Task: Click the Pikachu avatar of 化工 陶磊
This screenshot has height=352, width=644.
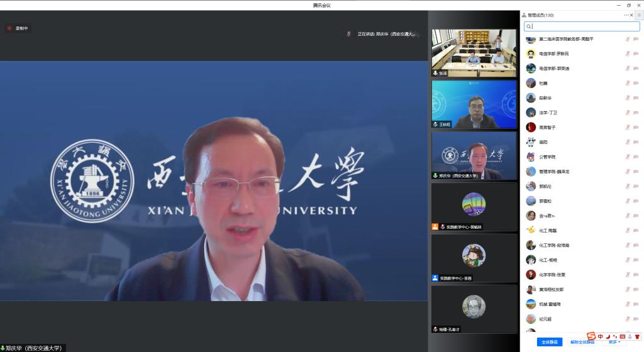Action: tap(531, 231)
